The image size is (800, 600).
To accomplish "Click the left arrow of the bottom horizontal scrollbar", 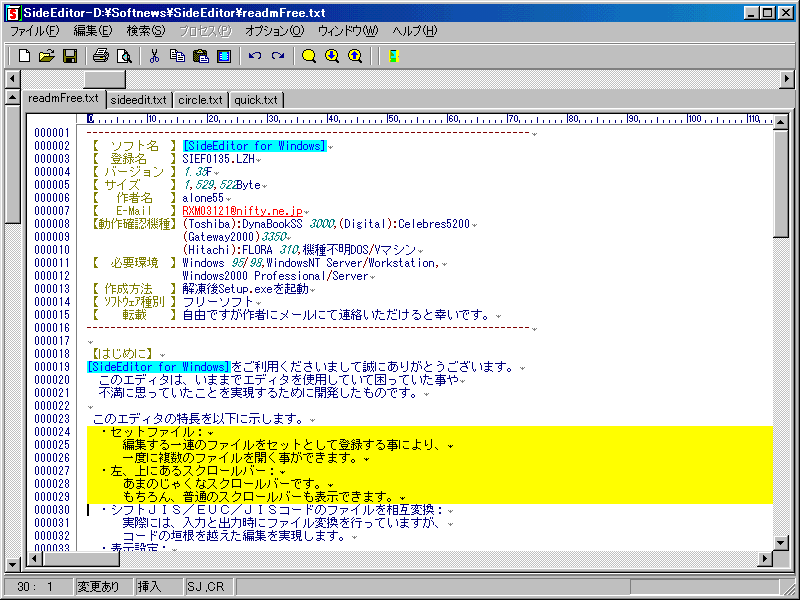I will click(35, 559).
